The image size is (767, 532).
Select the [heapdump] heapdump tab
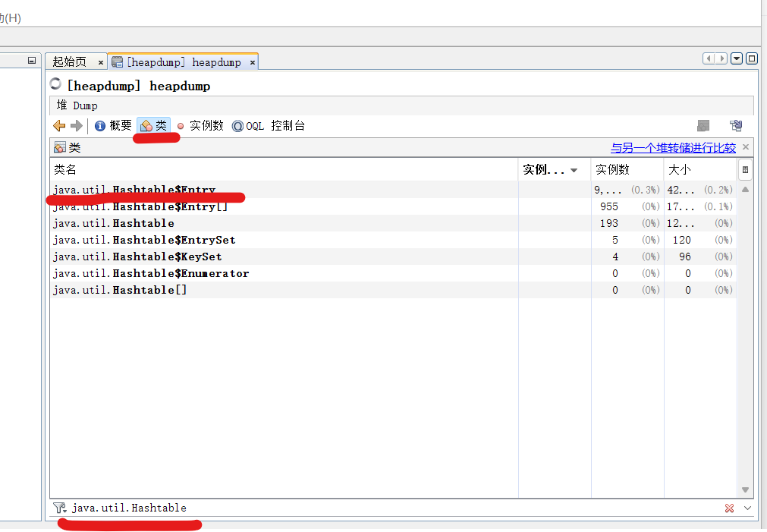pyautogui.click(x=182, y=61)
